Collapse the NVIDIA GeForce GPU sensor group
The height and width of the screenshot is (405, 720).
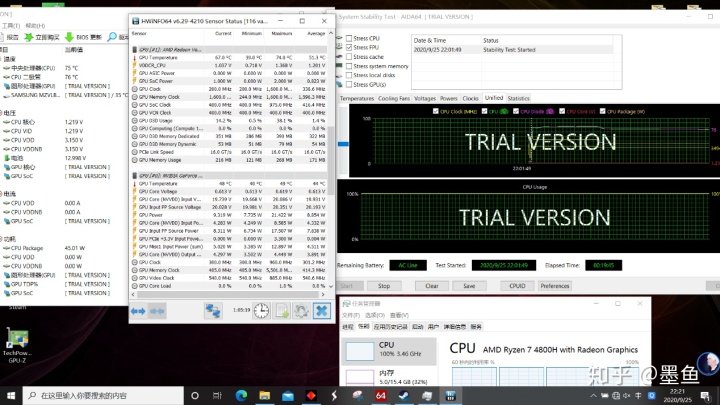pos(135,175)
